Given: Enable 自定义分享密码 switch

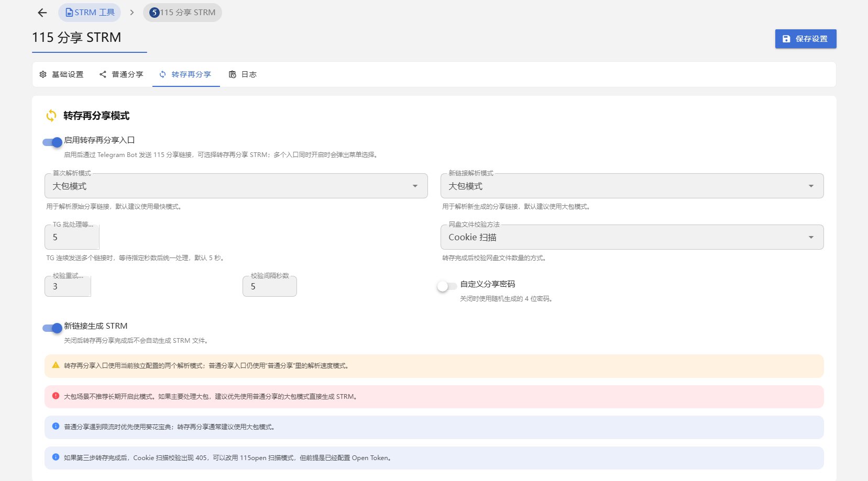Looking at the screenshot, I should coord(447,286).
